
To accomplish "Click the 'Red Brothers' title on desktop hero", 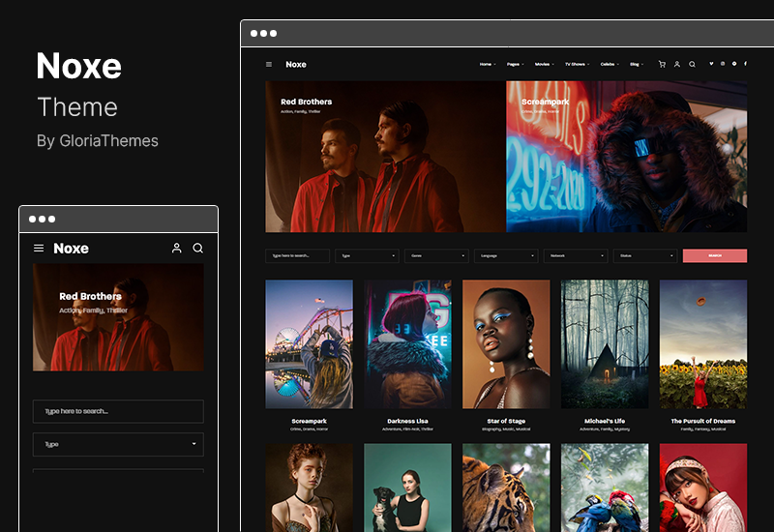I will pyautogui.click(x=306, y=102).
